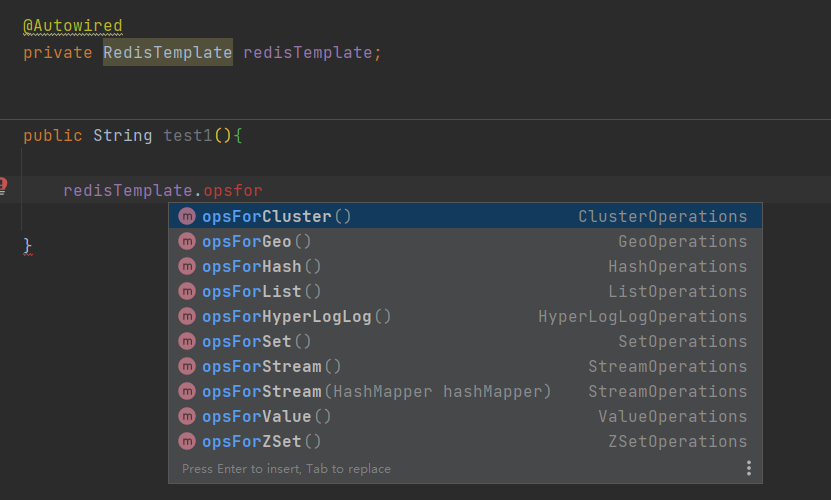831x500 pixels.
Task: Select opsForValue() from completion list
Action: coord(465,416)
